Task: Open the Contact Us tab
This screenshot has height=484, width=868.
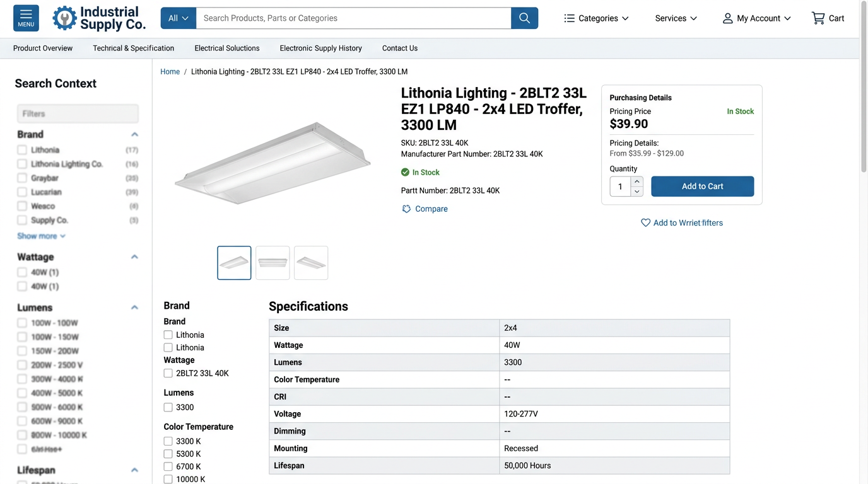Action: tap(400, 49)
